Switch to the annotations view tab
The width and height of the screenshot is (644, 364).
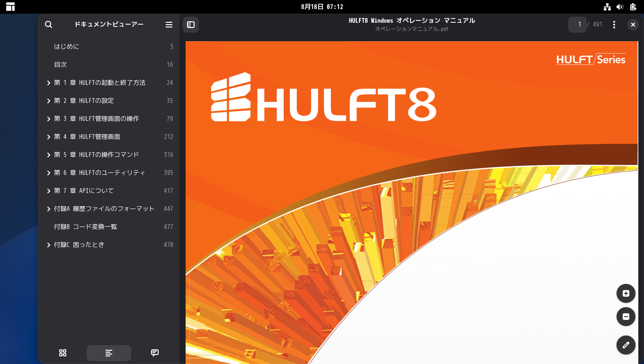pyautogui.click(x=155, y=353)
